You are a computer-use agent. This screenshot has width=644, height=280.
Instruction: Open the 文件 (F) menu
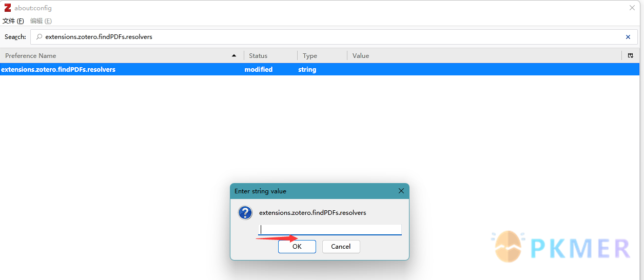click(x=13, y=21)
